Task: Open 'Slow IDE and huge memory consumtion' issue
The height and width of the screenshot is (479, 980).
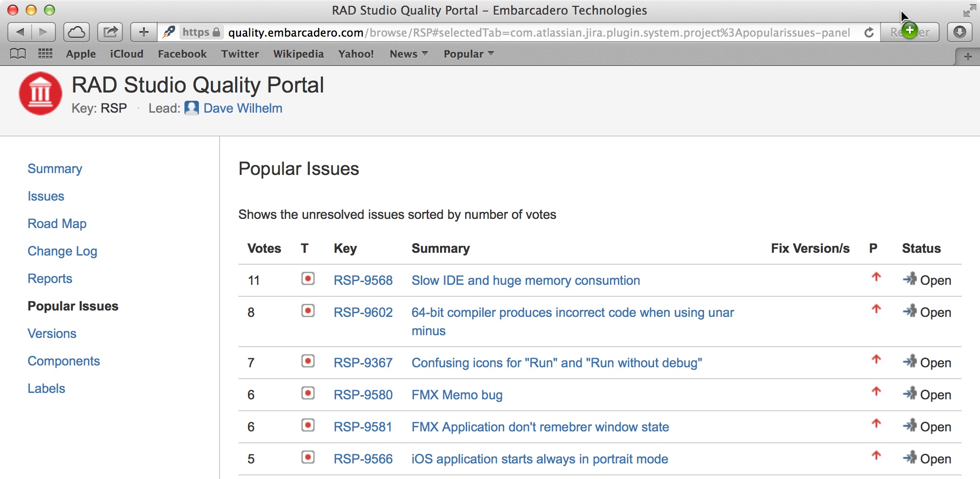Action: [526, 280]
